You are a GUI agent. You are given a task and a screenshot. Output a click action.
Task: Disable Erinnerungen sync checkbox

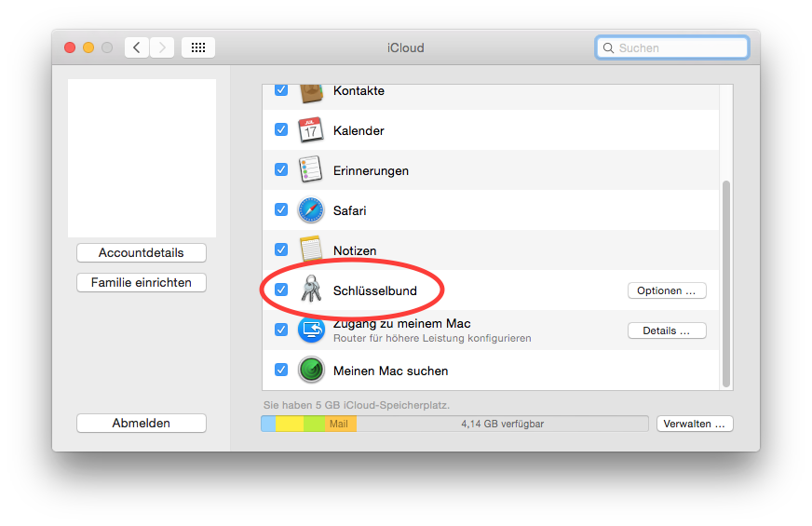tap(281, 169)
